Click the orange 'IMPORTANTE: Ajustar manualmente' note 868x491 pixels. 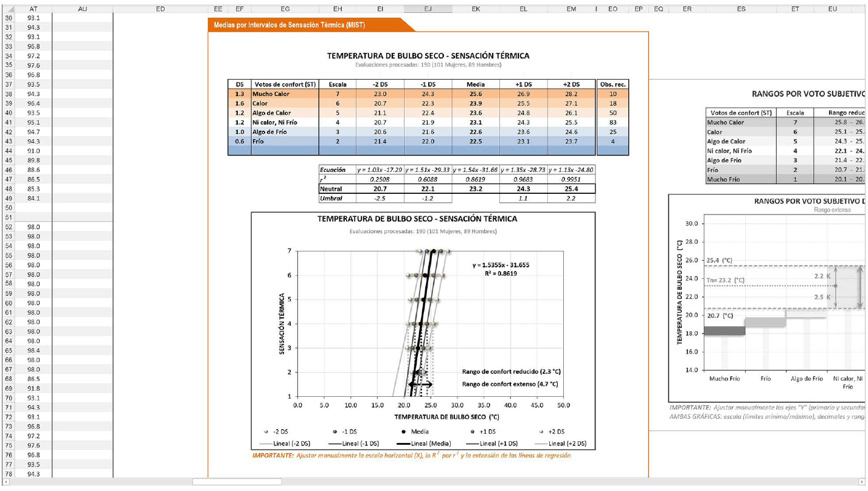pos(411,455)
